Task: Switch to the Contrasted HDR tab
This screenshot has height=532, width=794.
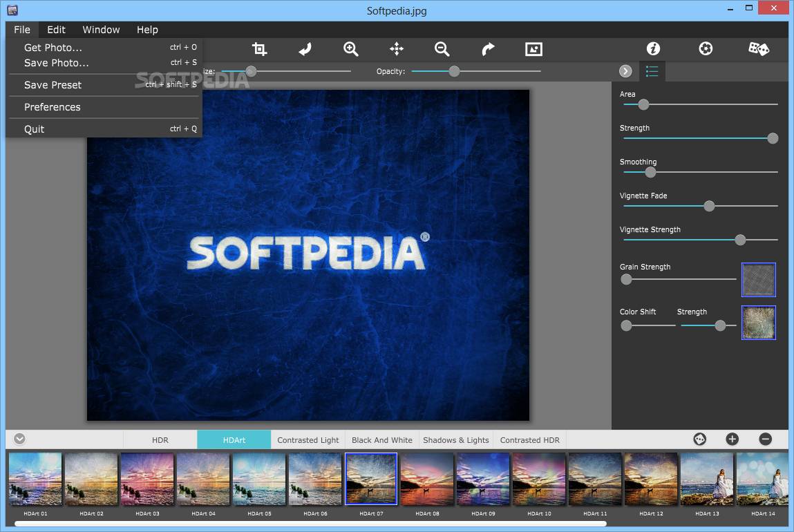Action: 530,440
